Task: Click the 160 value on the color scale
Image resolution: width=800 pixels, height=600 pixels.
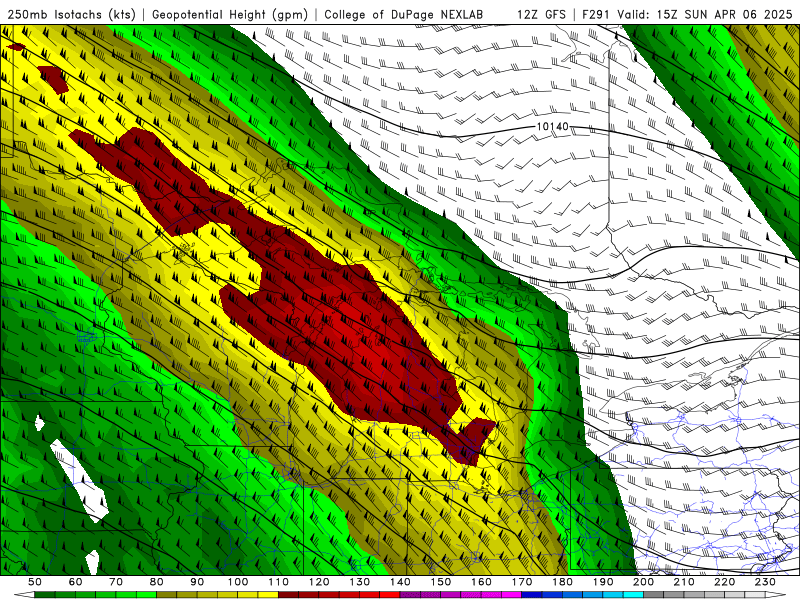Action: tap(482, 582)
